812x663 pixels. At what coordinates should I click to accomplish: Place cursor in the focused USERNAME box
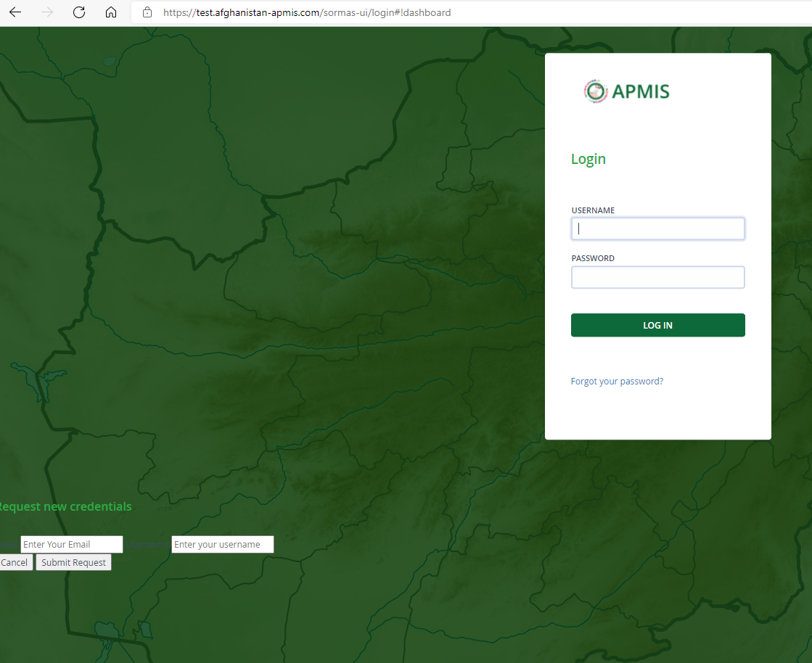(x=657, y=228)
